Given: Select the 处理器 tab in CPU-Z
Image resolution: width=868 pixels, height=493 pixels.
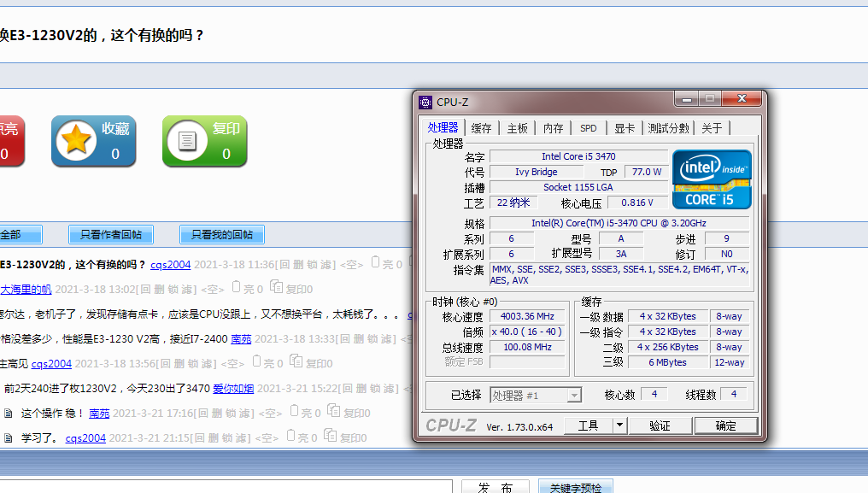Looking at the screenshot, I should [x=443, y=127].
